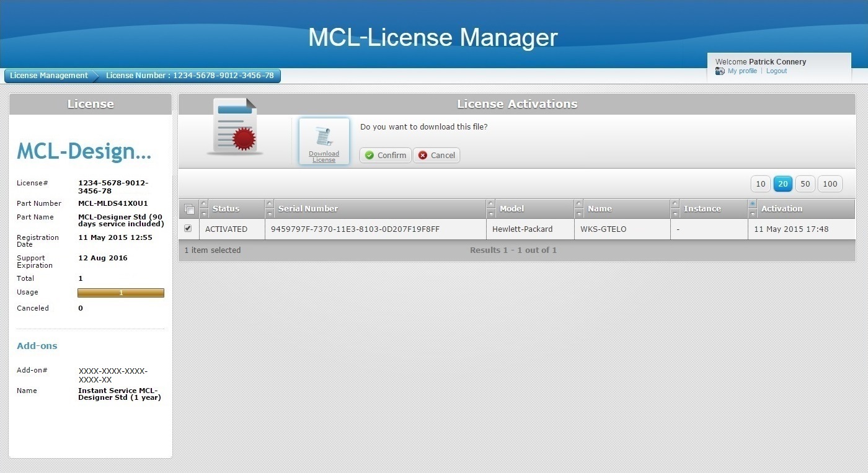868x473 pixels.
Task: Click the Download License icon
Action: click(324, 141)
